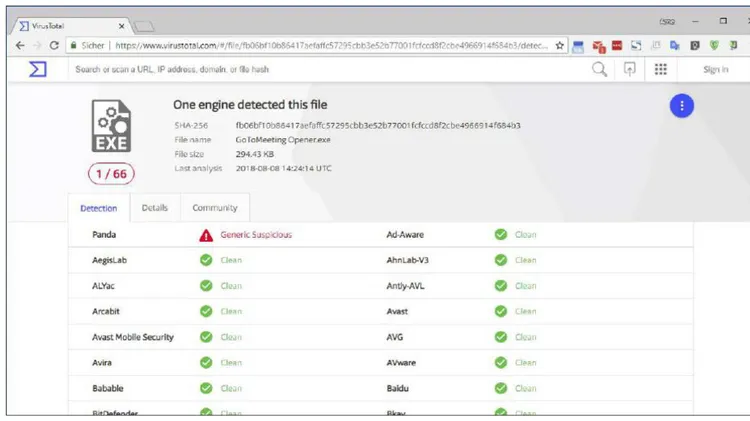Image resolution: width=750 pixels, height=421 pixels.
Task: Click the green check for Avast
Action: 501,311
